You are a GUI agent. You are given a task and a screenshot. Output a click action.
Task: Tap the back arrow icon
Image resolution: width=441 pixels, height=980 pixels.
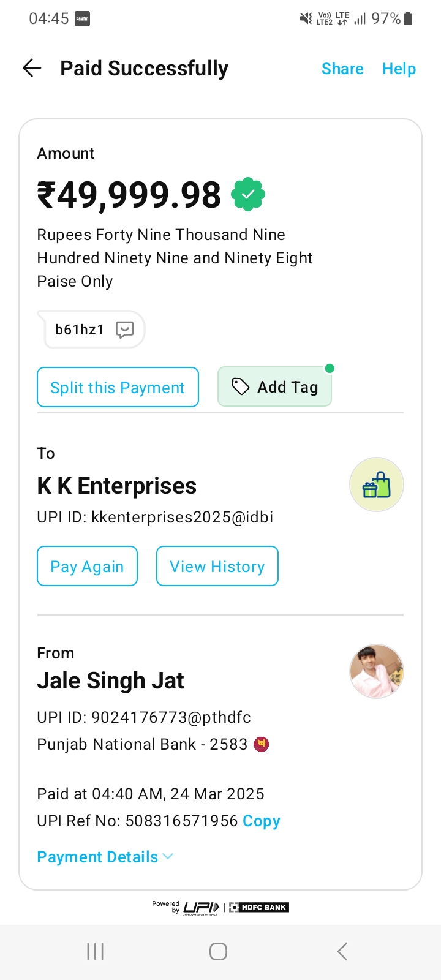click(32, 68)
